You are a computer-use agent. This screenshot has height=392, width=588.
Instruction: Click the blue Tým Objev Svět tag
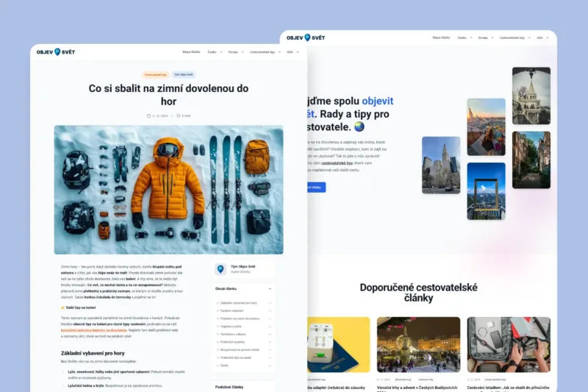(x=184, y=74)
